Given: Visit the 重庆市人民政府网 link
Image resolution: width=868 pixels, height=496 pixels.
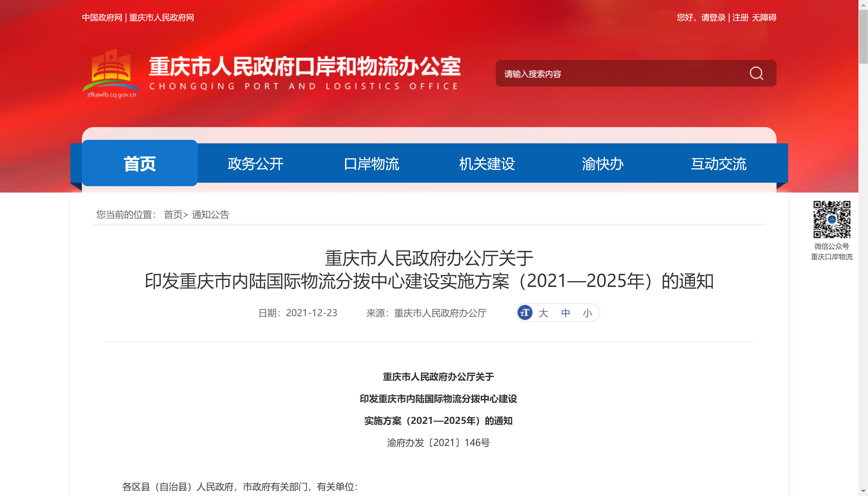Looking at the screenshot, I should pyautogui.click(x=162, y=17).
